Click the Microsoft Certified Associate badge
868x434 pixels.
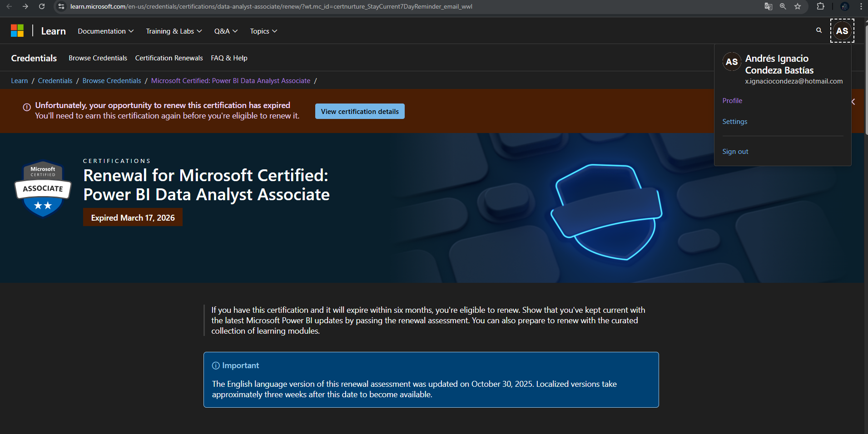point(43,189)
